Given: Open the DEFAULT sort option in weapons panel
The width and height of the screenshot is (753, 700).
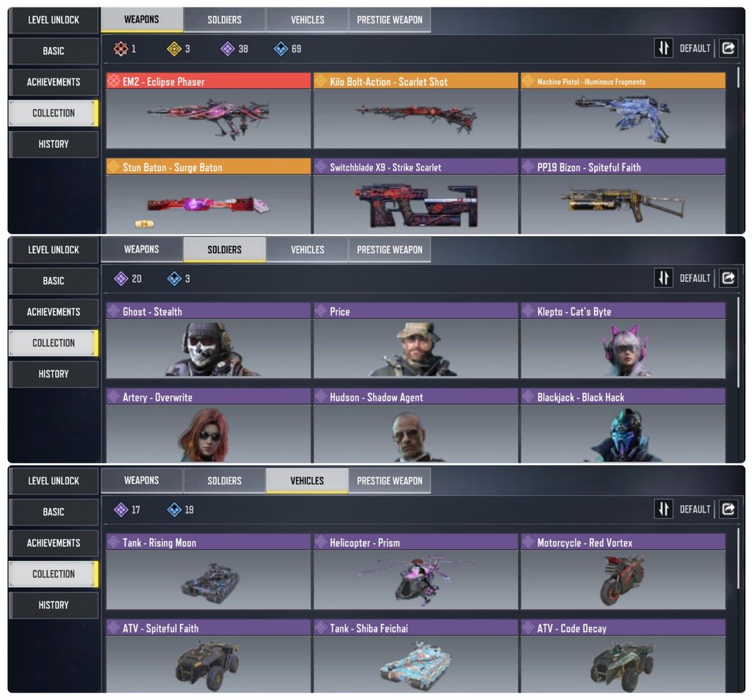Looking at the screenshot, I should coord(694,48).
